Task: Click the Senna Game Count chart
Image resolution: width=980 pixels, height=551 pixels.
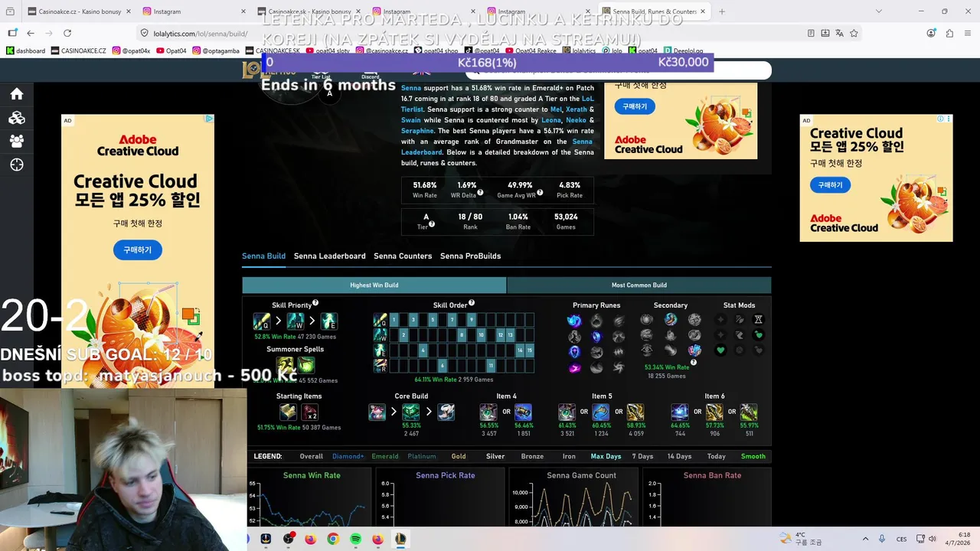Action: coord(574,497)
